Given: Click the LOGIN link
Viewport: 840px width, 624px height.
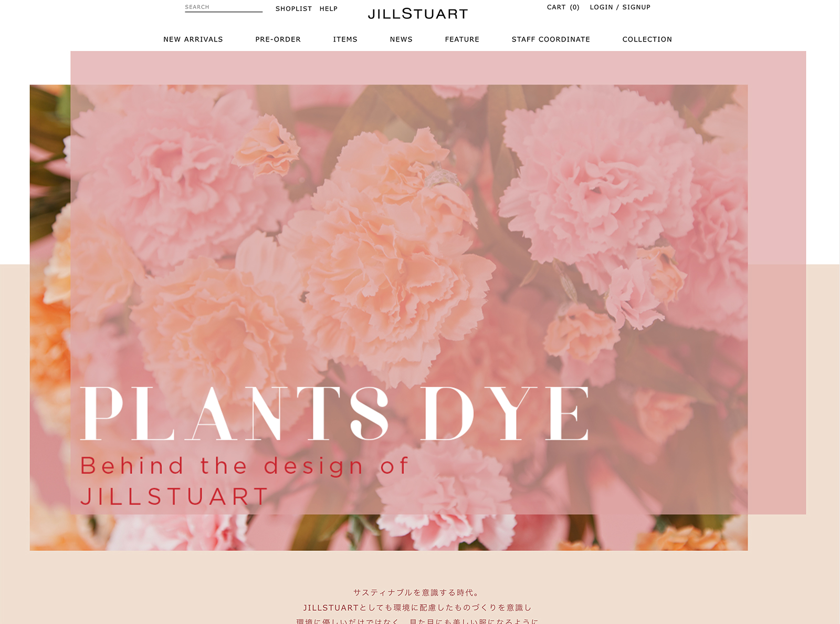Looking at the screenshot, I should pos(601,7).
